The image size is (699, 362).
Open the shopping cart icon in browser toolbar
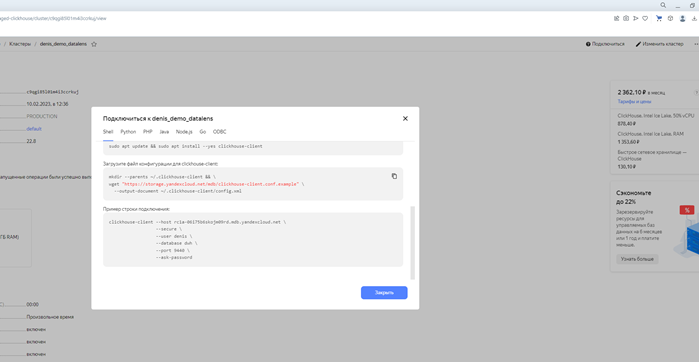659,18
